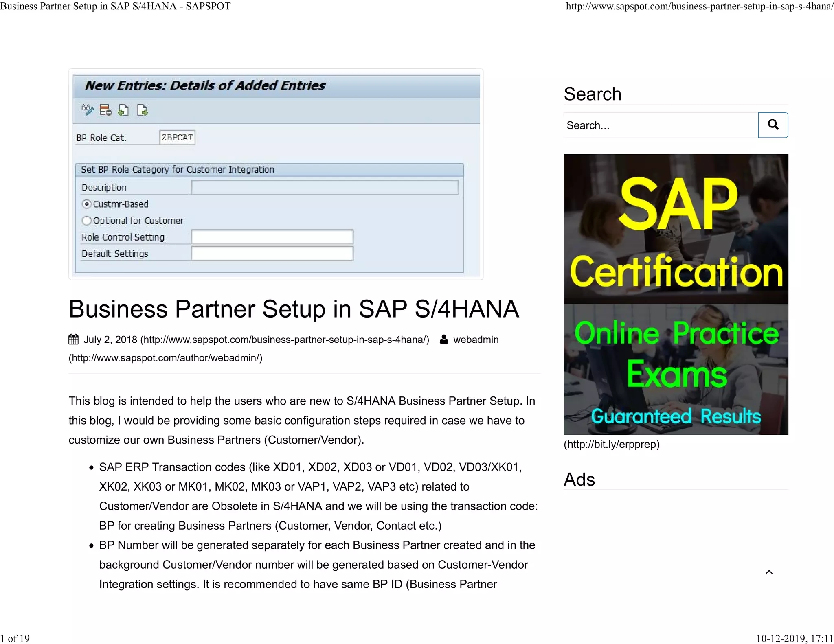Image resolution: width=834 pixels, height=644 pixels.
Task: Open the July 2, 2018 post date link
Action: click(110, 340)
